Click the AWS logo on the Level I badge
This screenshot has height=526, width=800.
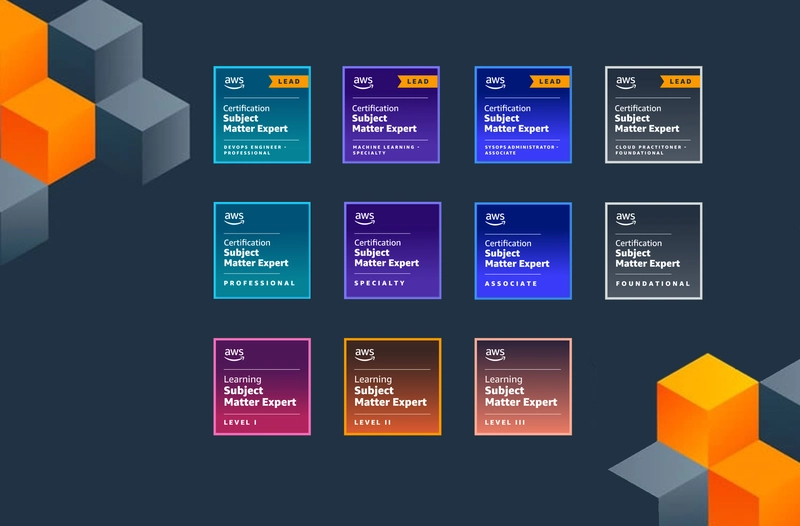point(234,354)
